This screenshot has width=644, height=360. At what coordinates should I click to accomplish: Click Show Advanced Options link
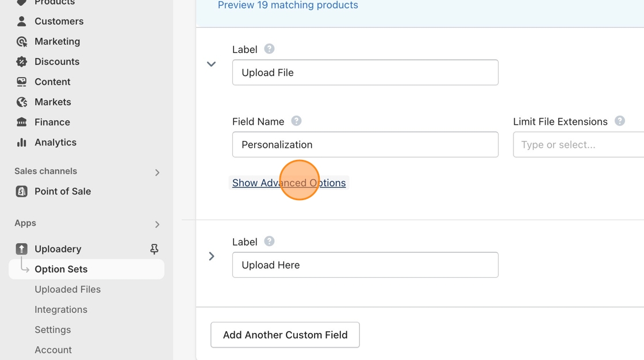(x=289, y=183)
